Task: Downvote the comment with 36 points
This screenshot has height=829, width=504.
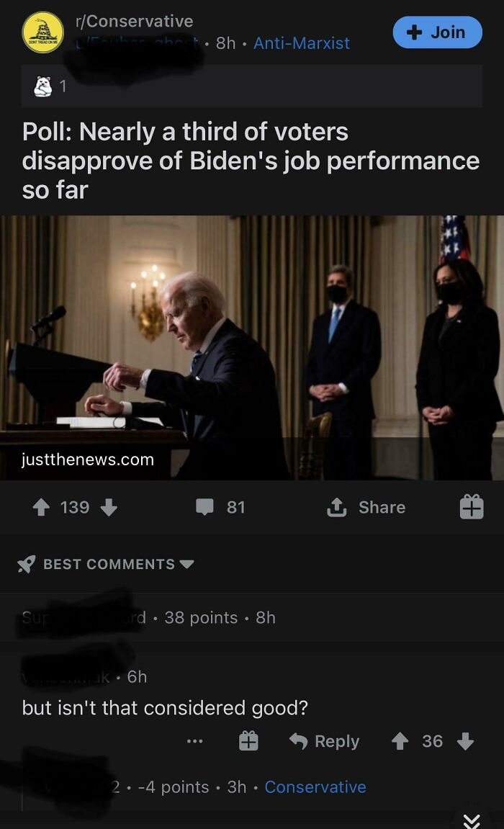Action: [465, 741]
